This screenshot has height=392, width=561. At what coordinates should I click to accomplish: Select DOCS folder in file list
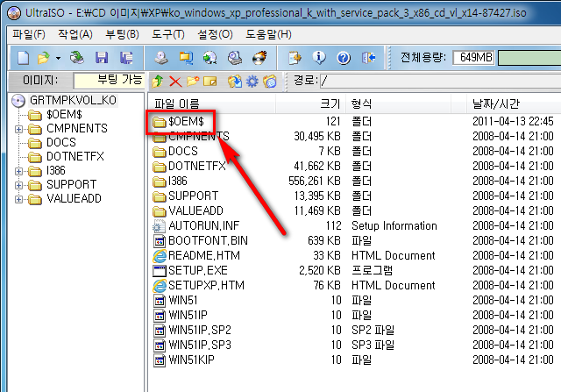click(183, 152)
